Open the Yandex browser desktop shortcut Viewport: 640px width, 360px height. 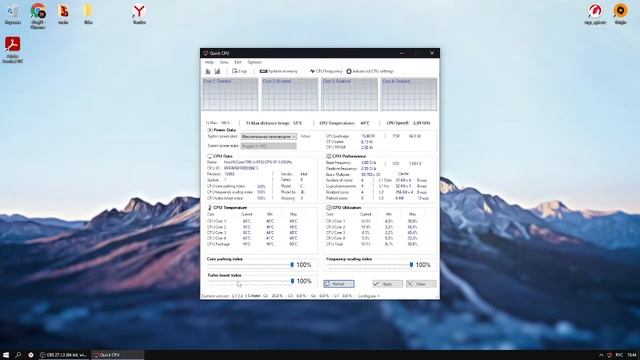point(139,14)
